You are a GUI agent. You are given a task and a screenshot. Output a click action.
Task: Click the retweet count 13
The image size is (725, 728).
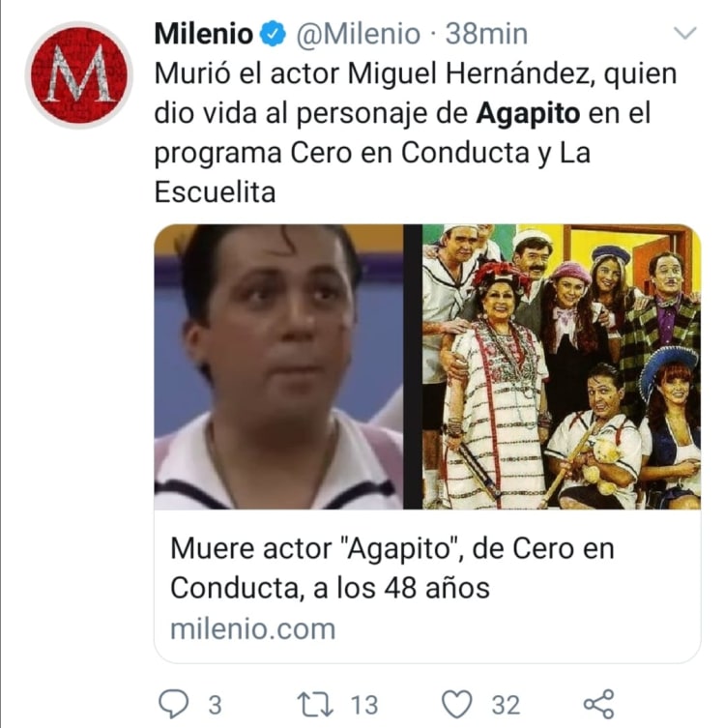pos(363,705)
